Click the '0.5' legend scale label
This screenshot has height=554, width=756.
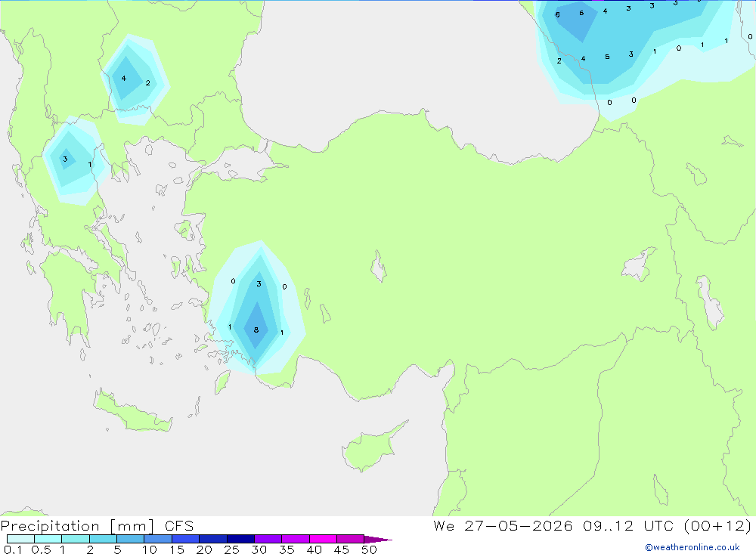(x=41, y=549)
